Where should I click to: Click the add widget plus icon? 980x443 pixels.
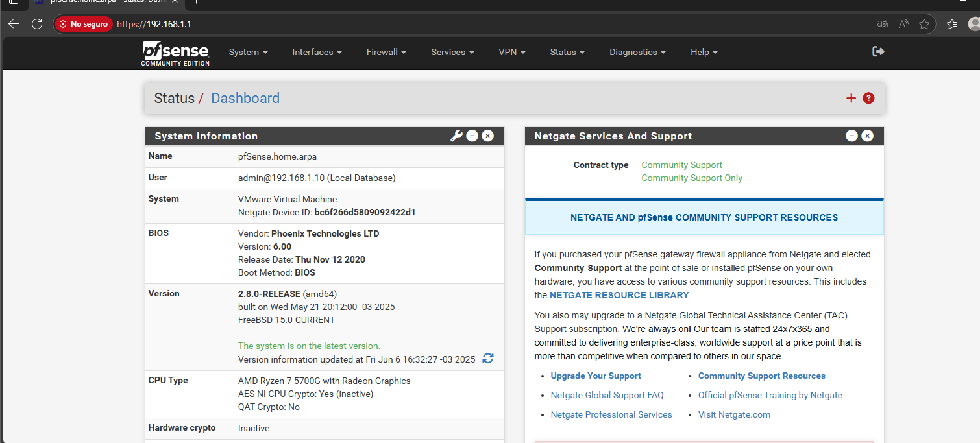[851, 99]
